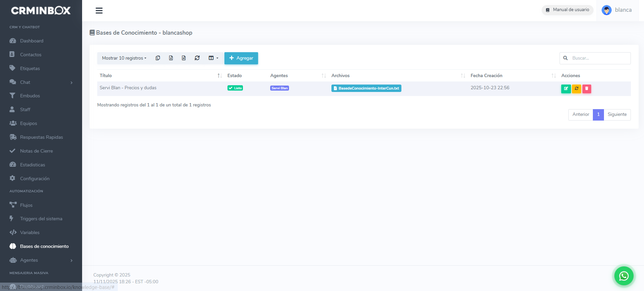This screenshot has width=644, height=291.
Task: Click the Agregar button
Action: coord(241,58)
